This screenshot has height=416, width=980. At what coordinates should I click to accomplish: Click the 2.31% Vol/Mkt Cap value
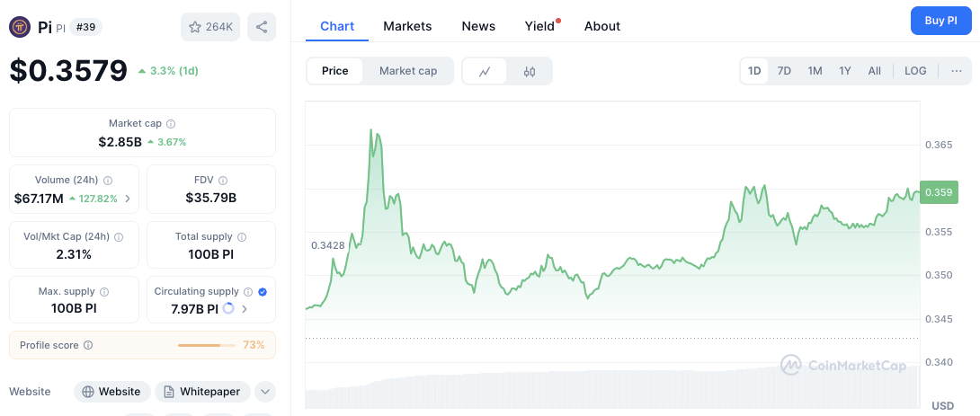click(74, 254)
